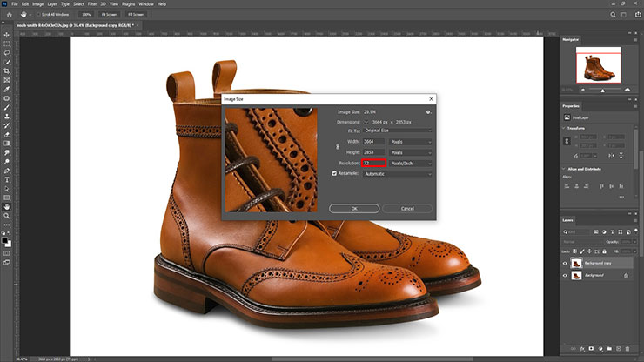Select the Lasso tool
This screenshot has width=644, height=362.
[7, 52]
